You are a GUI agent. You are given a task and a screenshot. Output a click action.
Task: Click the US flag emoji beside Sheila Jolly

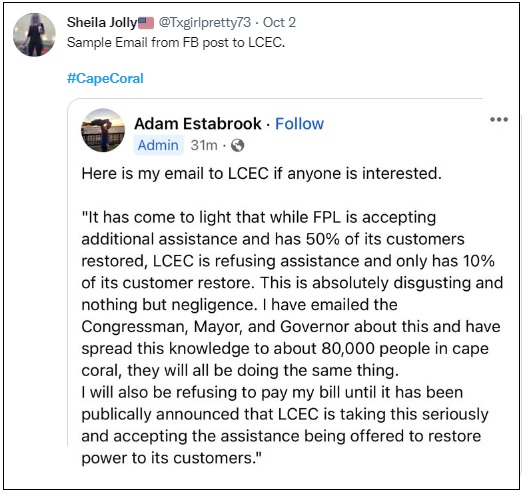tap(146, 23)
